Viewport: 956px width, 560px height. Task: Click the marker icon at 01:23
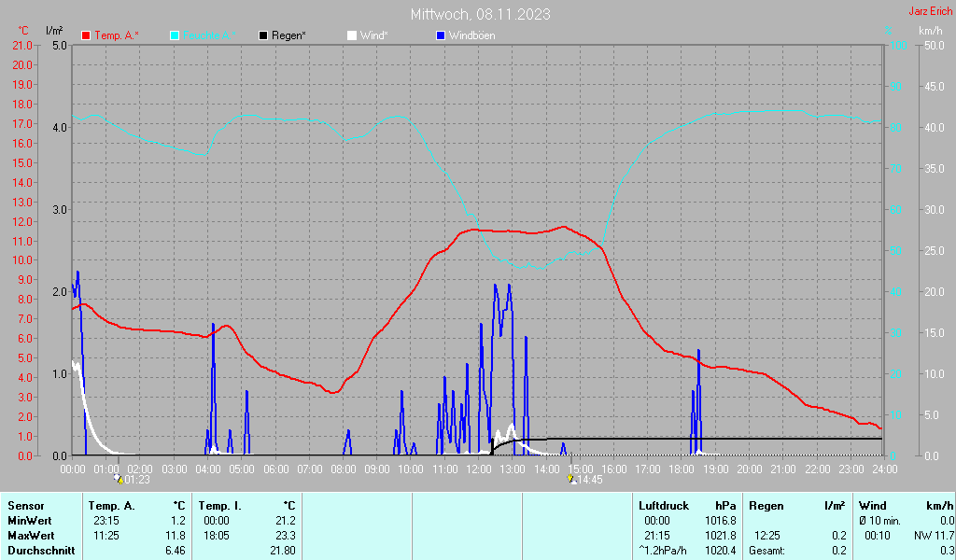(119, 479)
